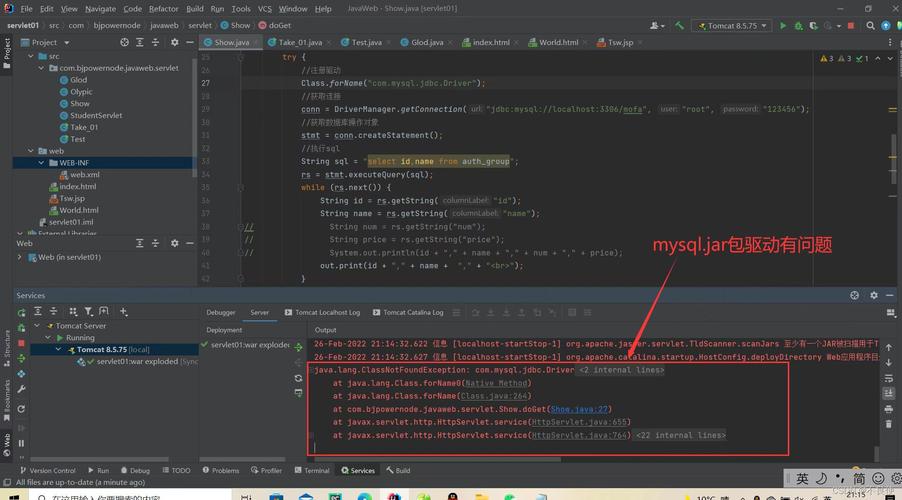The image size is (902, 500).
Task: Clear All trash icon beside console
Action: point(889,424)
